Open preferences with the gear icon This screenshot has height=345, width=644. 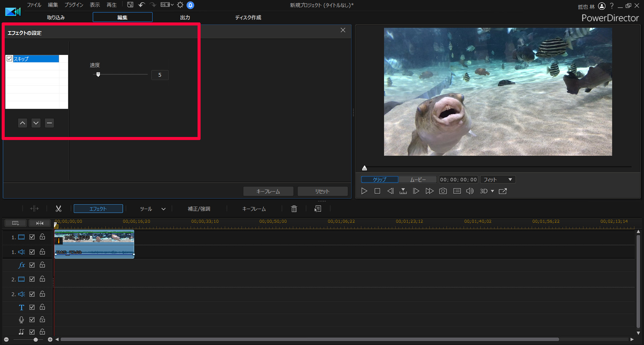click(x=180, y=5)
